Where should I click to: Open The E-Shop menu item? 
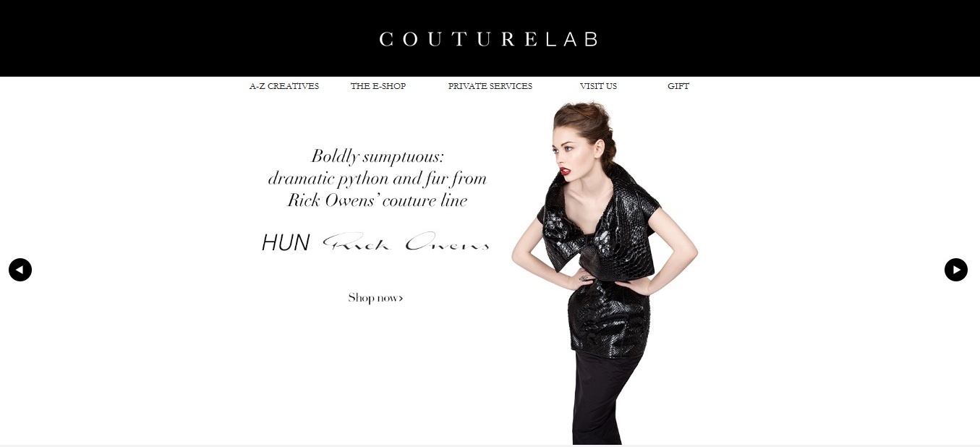pos(378,86)
